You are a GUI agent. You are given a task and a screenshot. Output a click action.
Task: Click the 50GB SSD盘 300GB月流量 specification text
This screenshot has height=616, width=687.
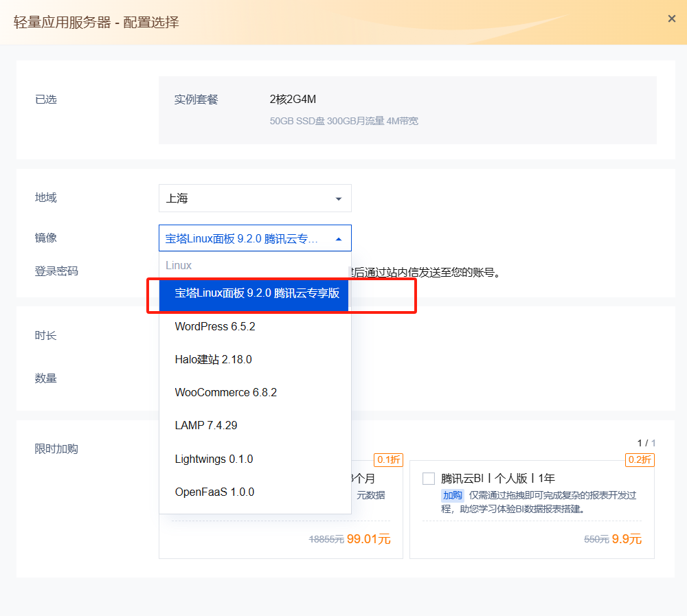pos(344,121)
